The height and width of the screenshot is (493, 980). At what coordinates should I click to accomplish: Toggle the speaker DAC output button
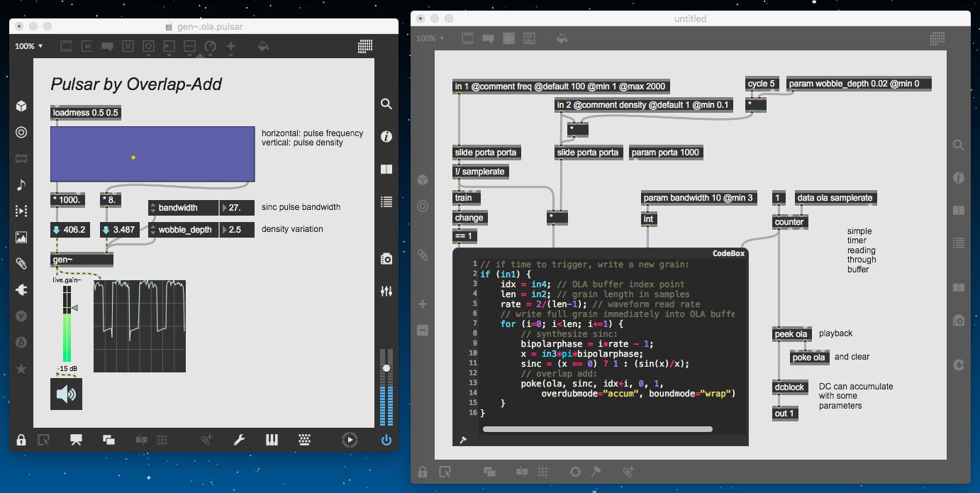pos(66,394)
